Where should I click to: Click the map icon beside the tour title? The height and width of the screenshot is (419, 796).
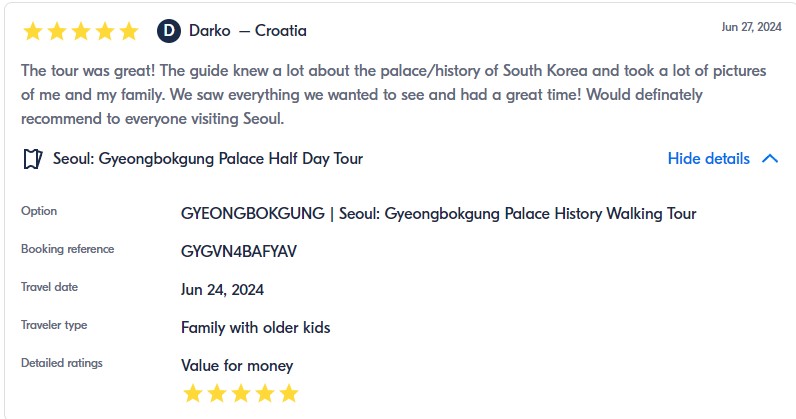click(33, 158)
